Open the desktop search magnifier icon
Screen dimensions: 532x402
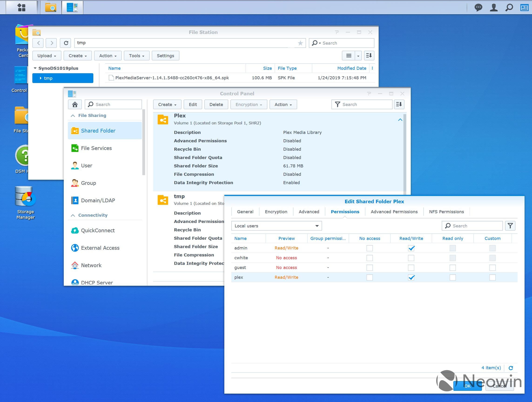point(509,7)
